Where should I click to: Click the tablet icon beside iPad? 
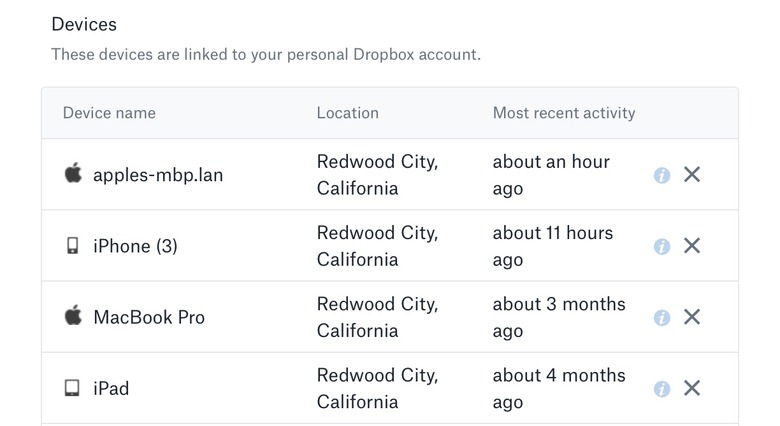(72, 388)
